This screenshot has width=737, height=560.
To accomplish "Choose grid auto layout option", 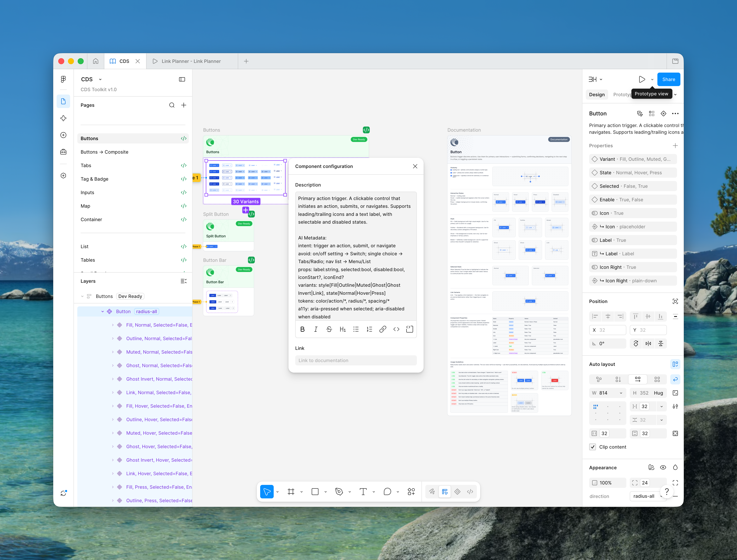I will point(657,379).
